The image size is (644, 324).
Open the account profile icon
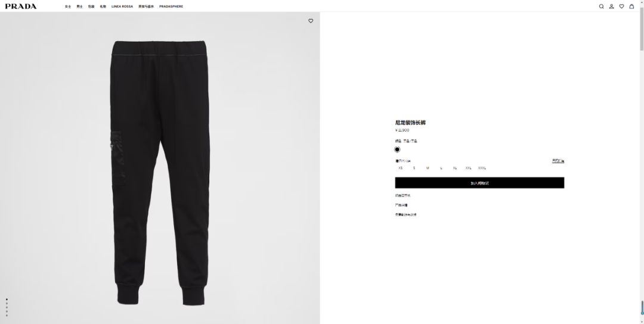tap(611, 6)
